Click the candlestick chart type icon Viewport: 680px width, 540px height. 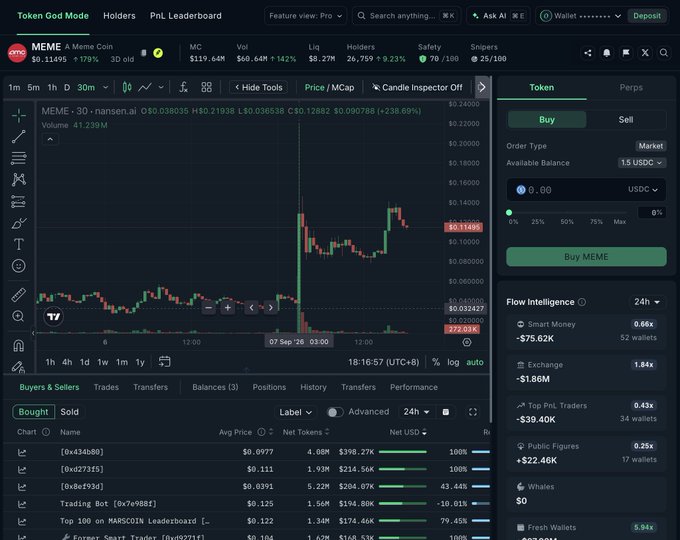coord(127,87)
